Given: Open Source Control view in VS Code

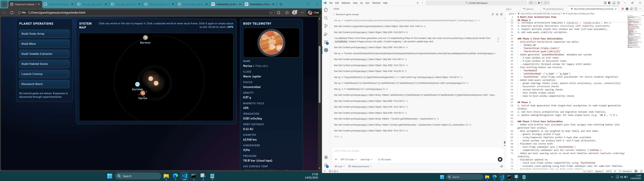Looking at the screenshot, I should (x=326, y=26).
